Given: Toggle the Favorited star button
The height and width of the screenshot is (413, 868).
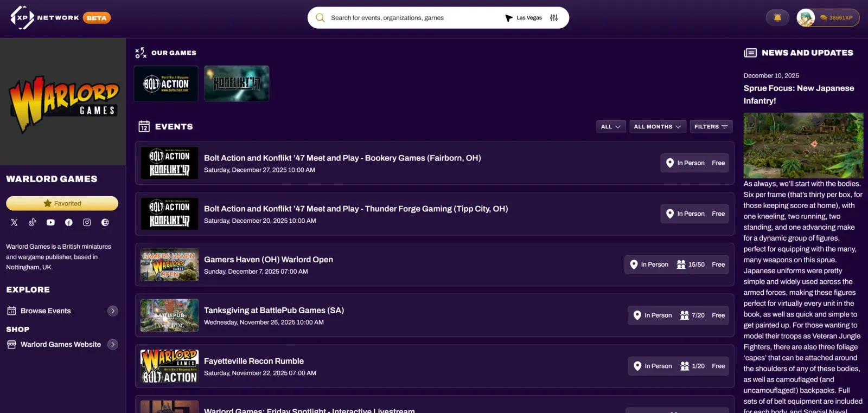Looking at the screenshot, I should pyautogui.click(x=62, y=203).
